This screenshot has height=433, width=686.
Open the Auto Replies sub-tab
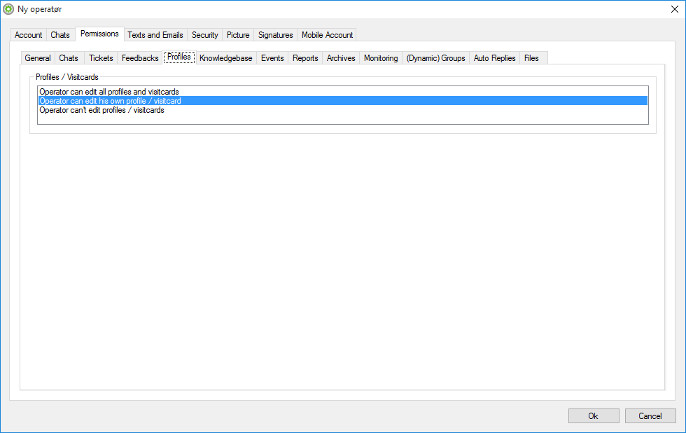pos(494,58)
